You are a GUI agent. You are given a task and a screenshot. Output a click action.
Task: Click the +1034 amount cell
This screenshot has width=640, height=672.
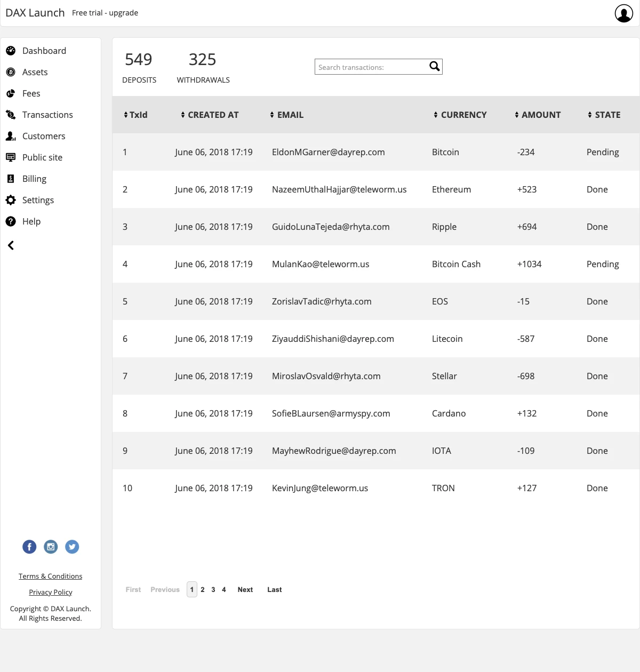pyautogui.click(x=529, y=264)
